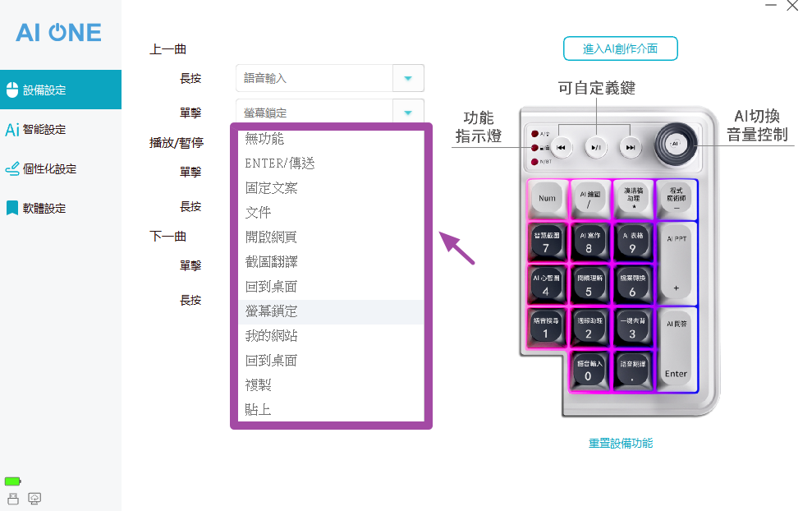Go to 軟體設定 in the sidebar
The height and width of the screenshot is (511, 812).
coord(44,209)
